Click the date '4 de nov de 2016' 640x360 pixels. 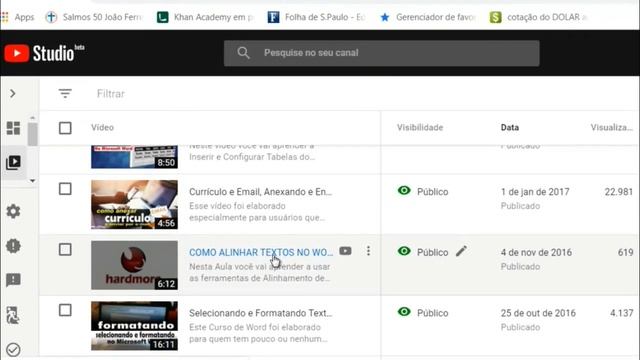536,253
